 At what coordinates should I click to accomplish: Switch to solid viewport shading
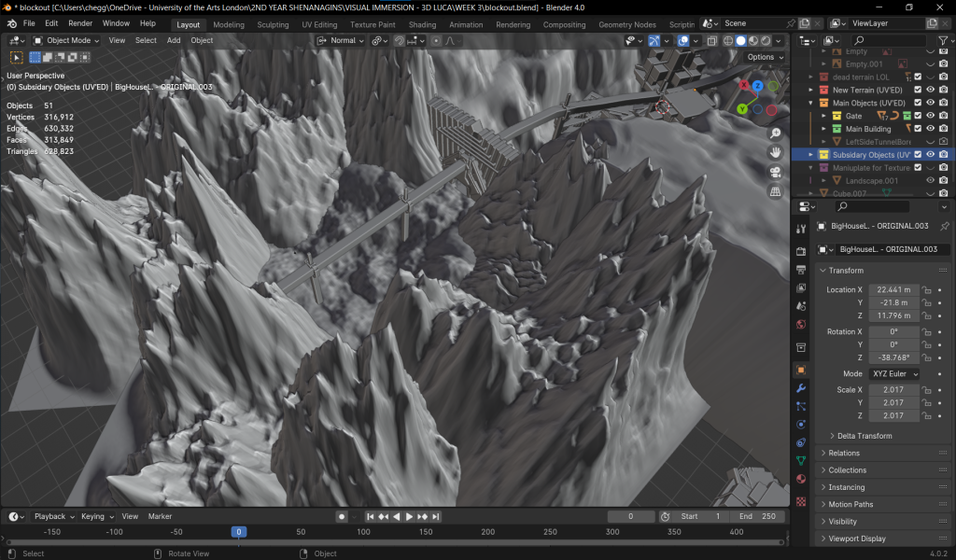click(740, 40)
